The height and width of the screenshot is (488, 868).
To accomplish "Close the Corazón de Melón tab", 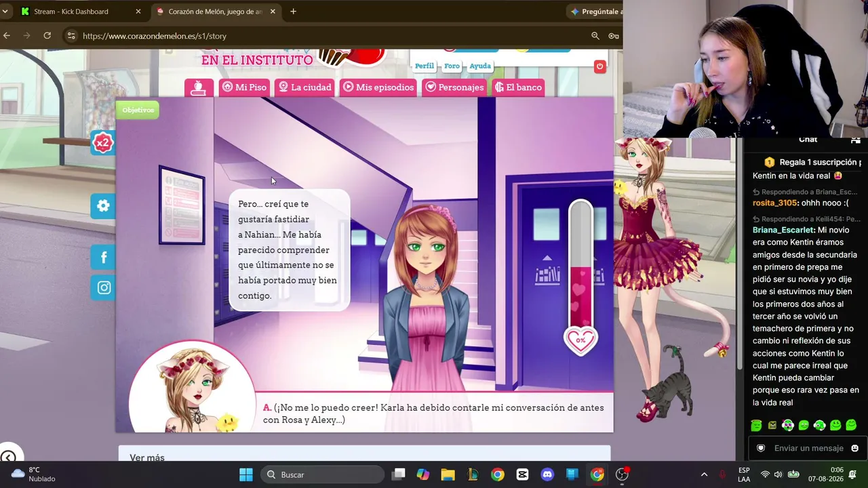I will pyautogui.click(x=273, y=12).
